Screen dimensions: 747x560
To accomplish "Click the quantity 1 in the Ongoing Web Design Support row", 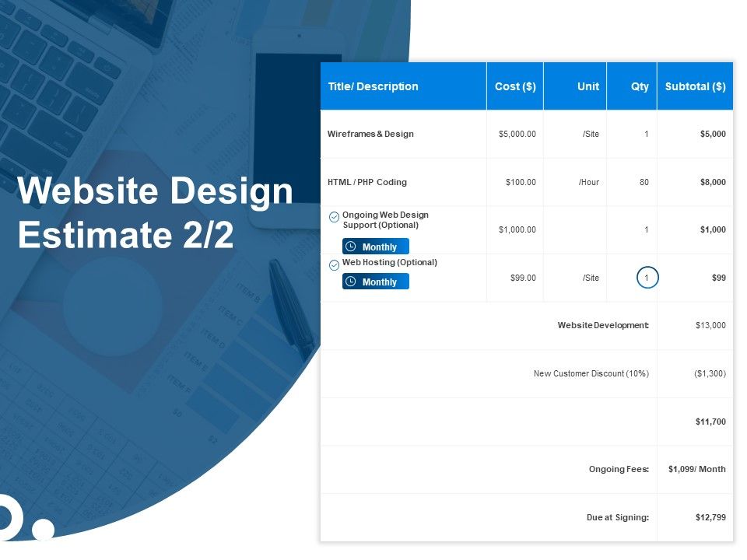I will click(647, 229).
